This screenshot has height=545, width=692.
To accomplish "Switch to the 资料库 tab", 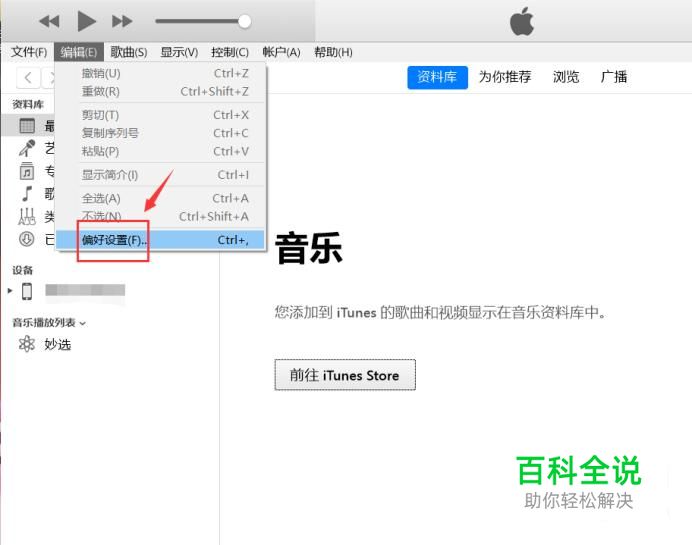I will click(437, 77).
